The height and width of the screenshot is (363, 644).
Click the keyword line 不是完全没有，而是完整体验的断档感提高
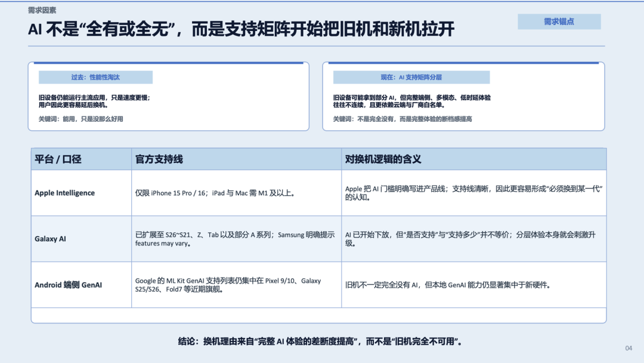point(402,119)
